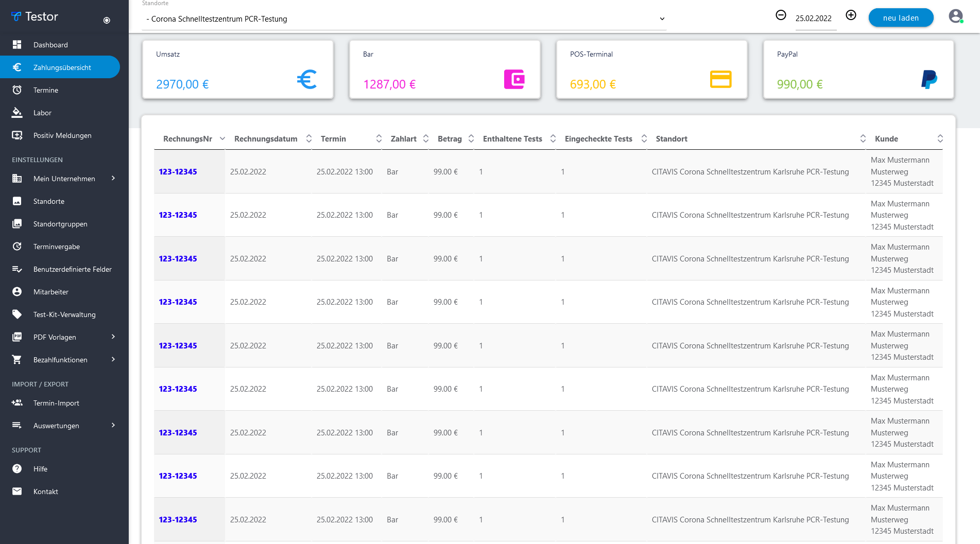The image size is (980, 544).
Task: Click the user account avatar icon
Action: point(955,16)
